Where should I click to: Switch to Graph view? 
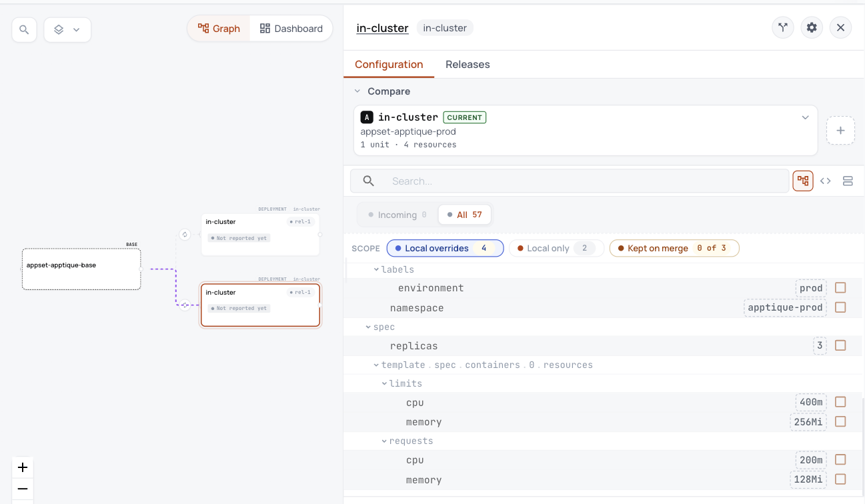point(219,29)
